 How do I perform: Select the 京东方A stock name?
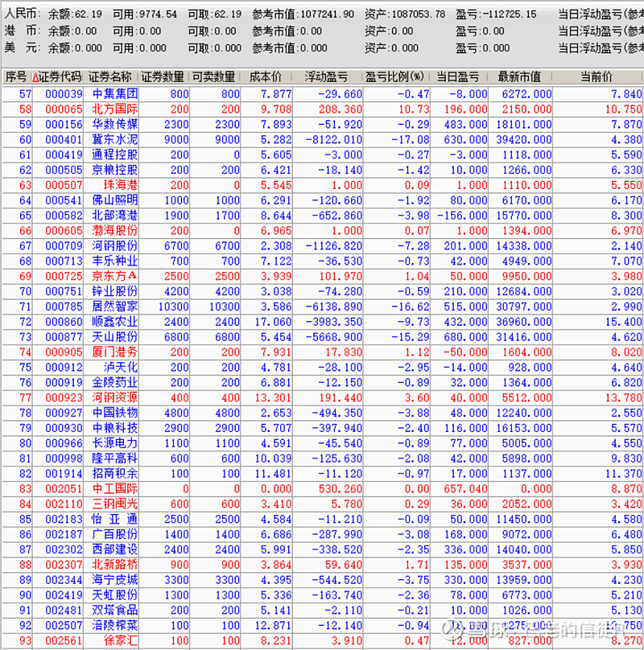(x=115, y=276)
